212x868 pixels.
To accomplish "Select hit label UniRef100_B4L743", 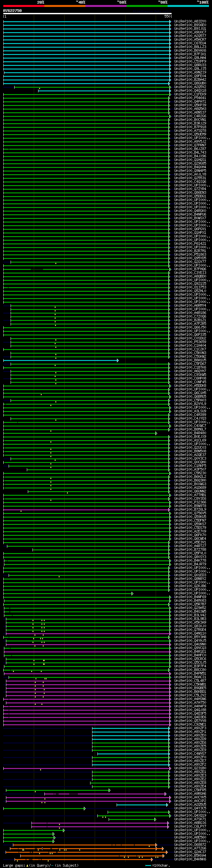I will coord(190,153).
